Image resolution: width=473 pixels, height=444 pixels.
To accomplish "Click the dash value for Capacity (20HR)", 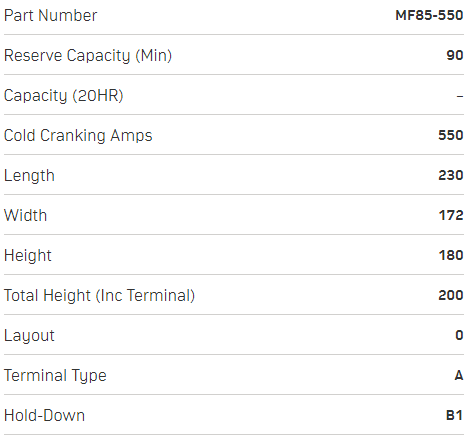I will pyautogui.click(x=460, y=96).
